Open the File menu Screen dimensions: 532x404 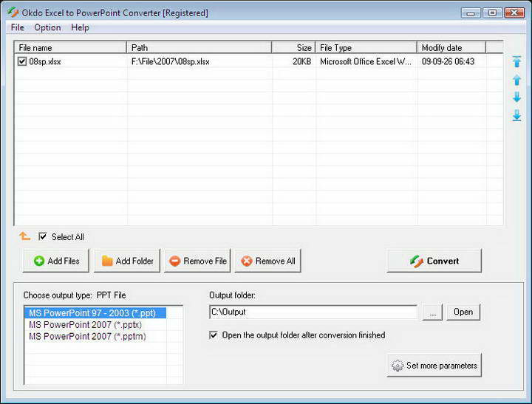(x=17, y=27)
